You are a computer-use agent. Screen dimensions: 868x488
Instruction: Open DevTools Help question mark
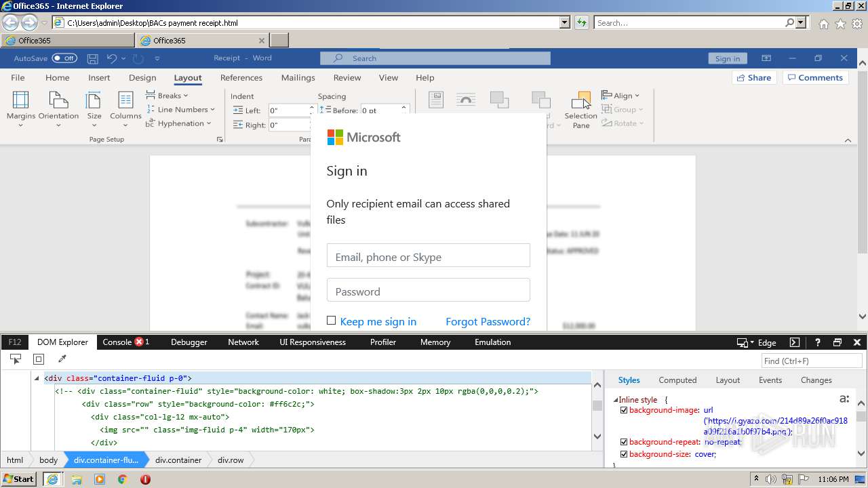818,342
